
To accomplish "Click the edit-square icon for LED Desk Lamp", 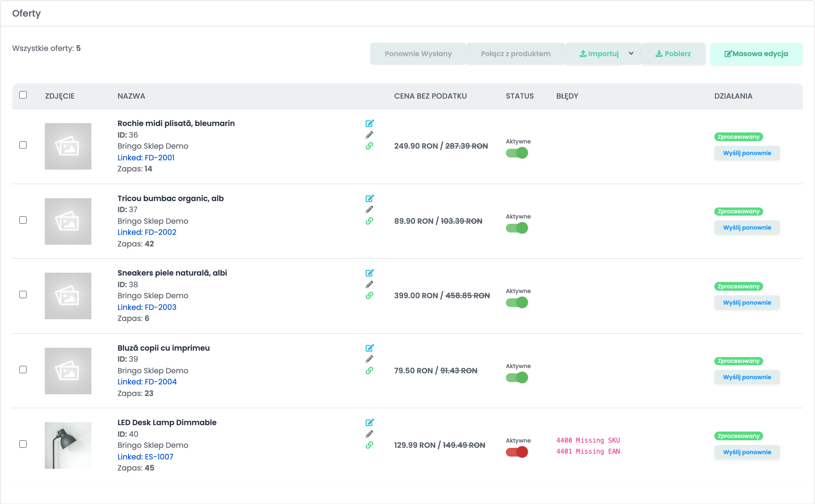I will point(369,423).
